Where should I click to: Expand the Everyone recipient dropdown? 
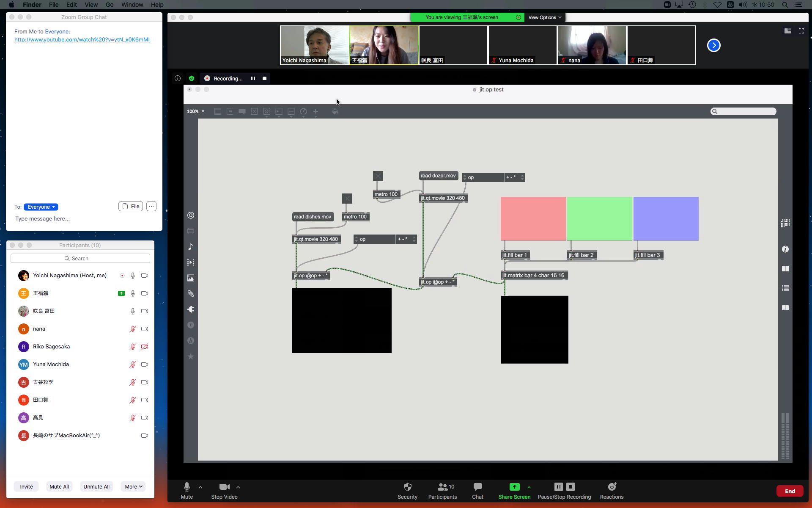pyautogui.click(x=41, y=207)
